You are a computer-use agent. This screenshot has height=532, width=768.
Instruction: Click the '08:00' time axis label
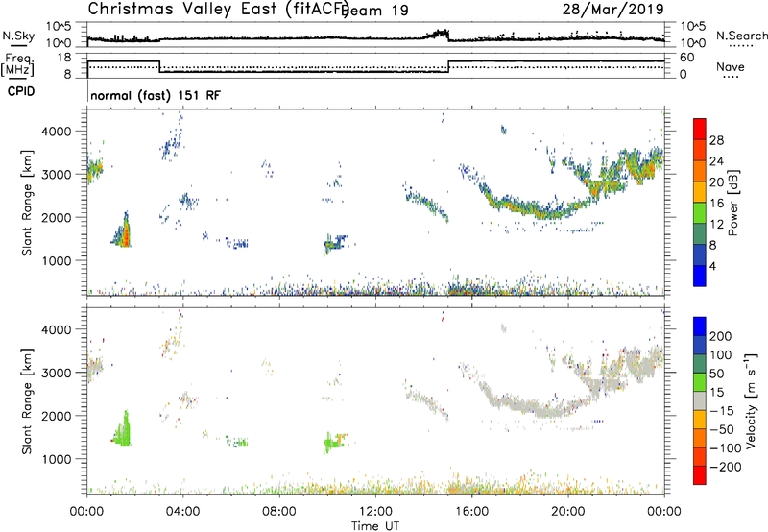point(279,512)
